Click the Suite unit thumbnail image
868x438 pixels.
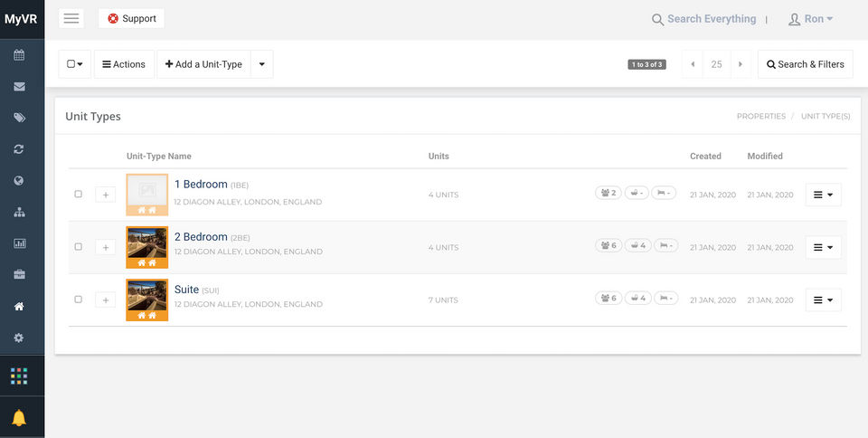146,296
